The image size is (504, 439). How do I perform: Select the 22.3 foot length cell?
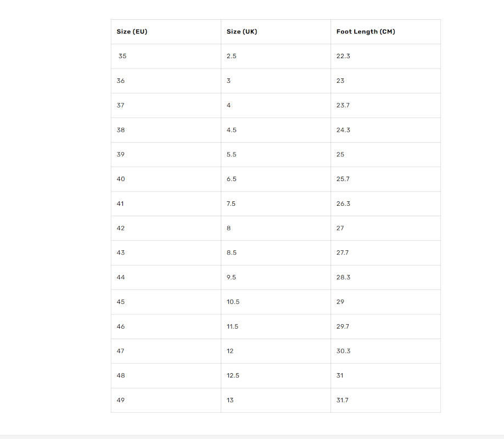pos(343,56)
